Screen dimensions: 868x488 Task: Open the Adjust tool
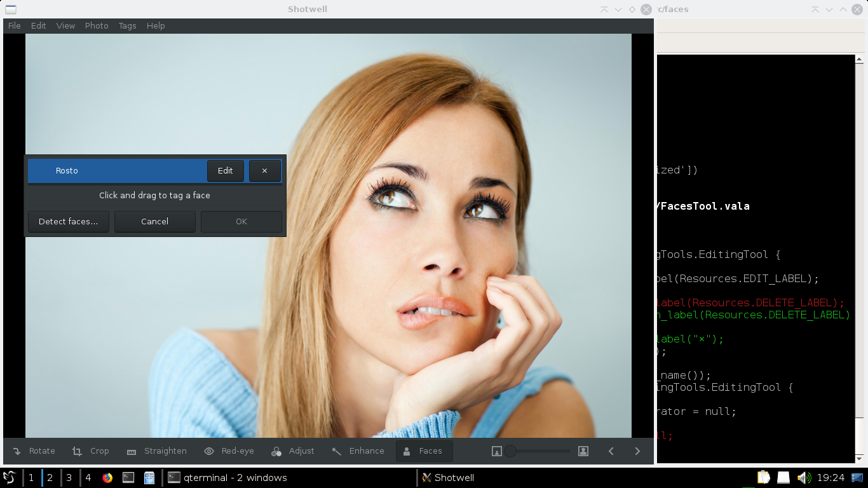click(x=293, y=451)
